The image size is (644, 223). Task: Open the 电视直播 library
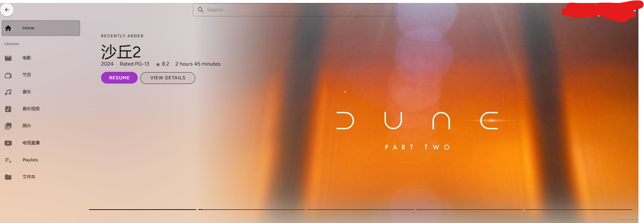[41, 143]
